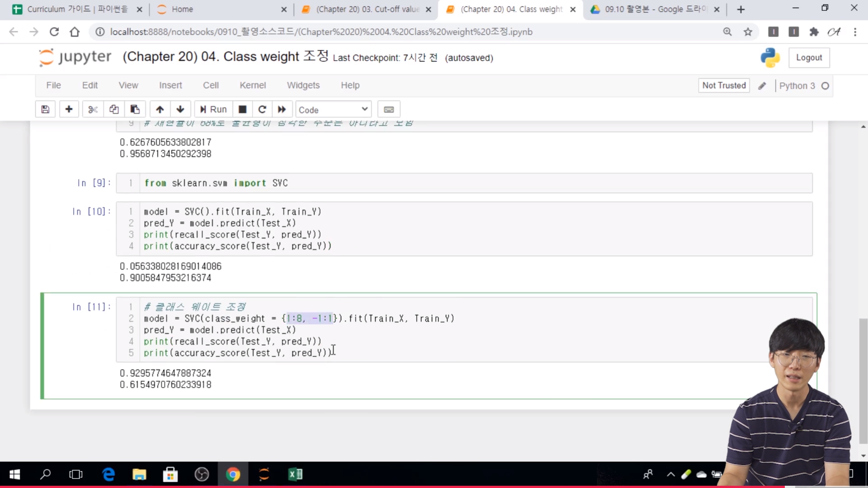Viewport: 868px width, 488px height.
Task: Restart and run all fast-forward icon
Action: click(x=282, y=109)
